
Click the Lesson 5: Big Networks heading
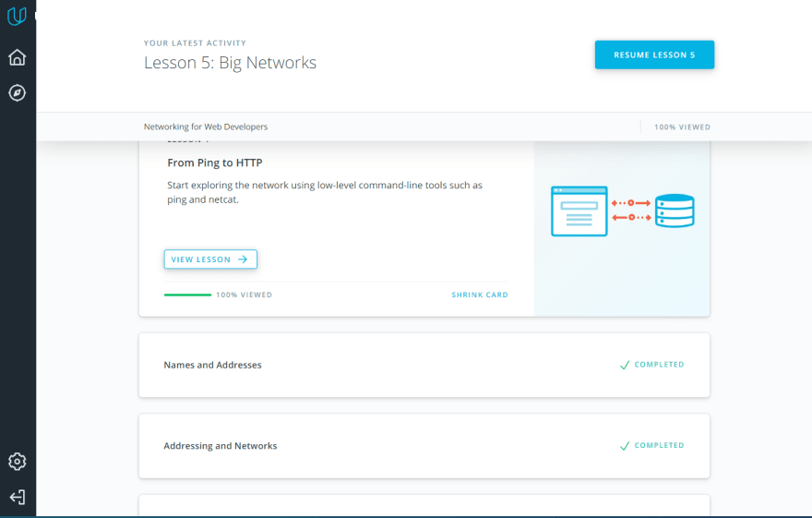[230, 63]
